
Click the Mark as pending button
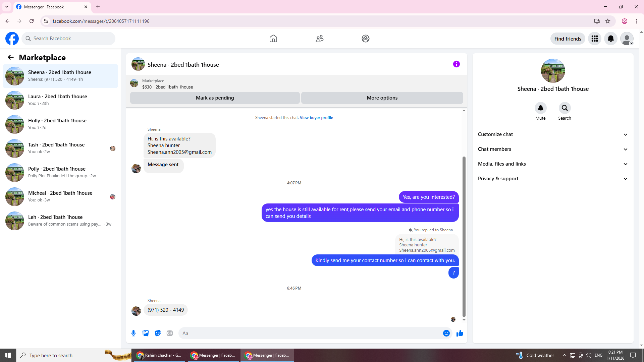point(215,98)
